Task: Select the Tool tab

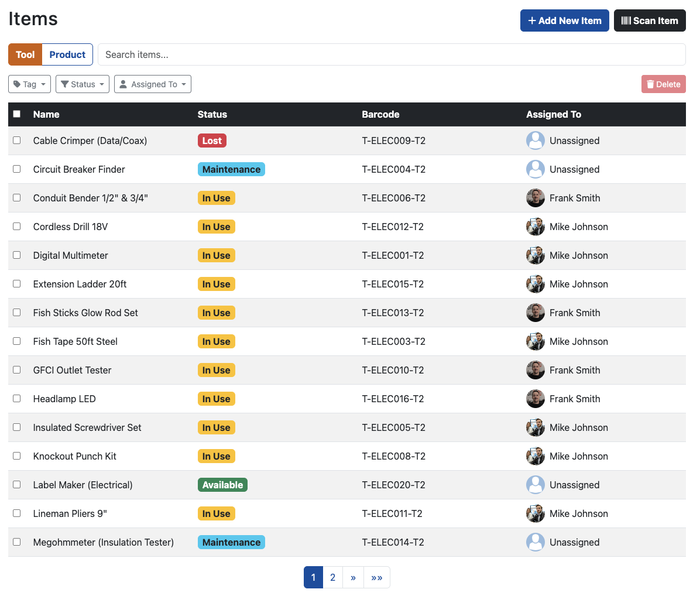Action: click(25, 54)
